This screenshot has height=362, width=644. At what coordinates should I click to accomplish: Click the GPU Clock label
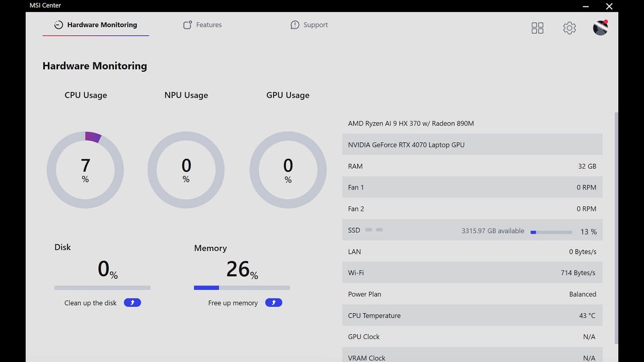pos(364,337)
